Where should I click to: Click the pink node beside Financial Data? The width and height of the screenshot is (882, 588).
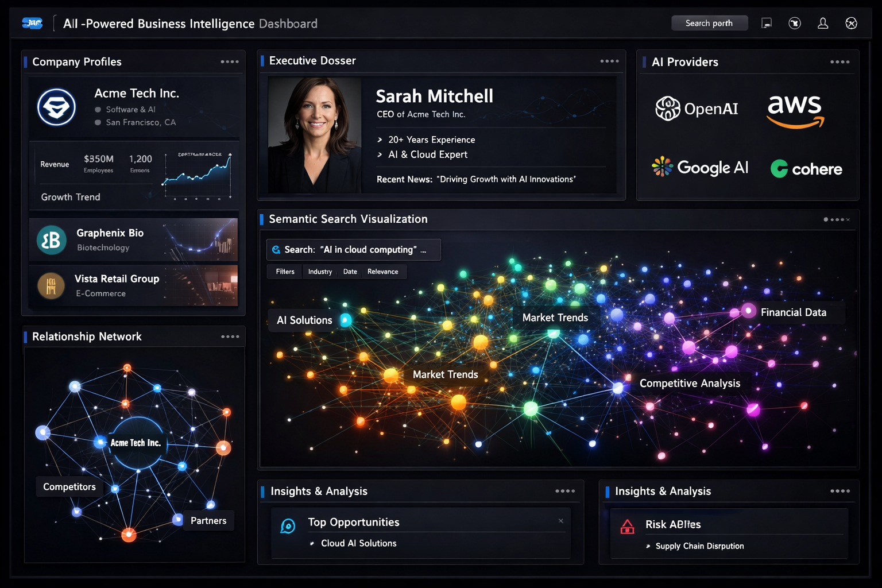click(x=748, y=311)
